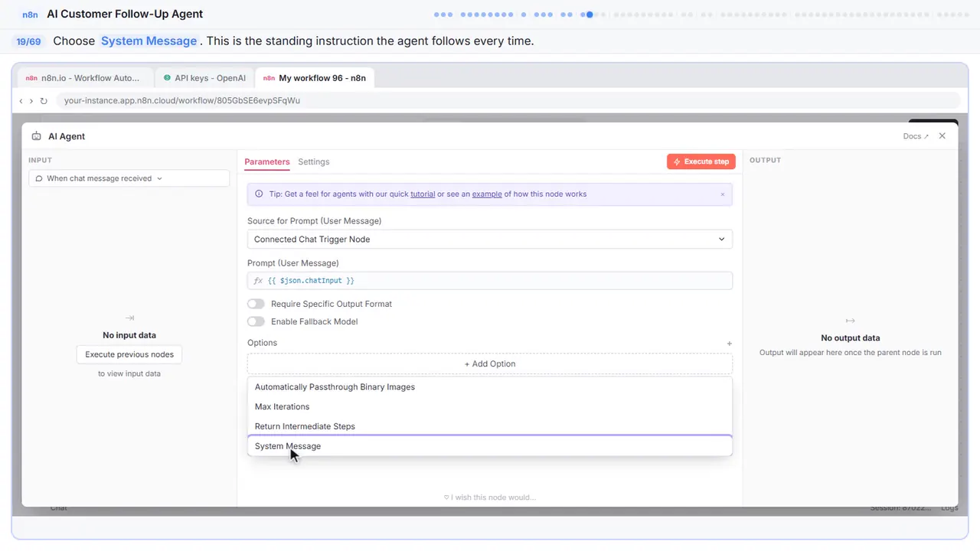Click the plus icon beside Options

(729, 344)
